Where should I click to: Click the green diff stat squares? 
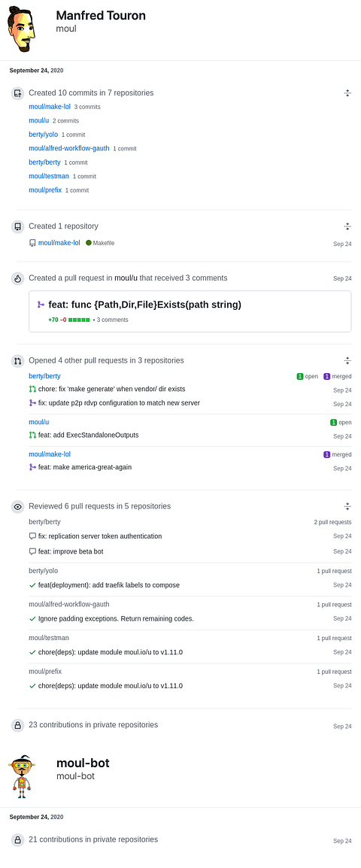[79, 320]
